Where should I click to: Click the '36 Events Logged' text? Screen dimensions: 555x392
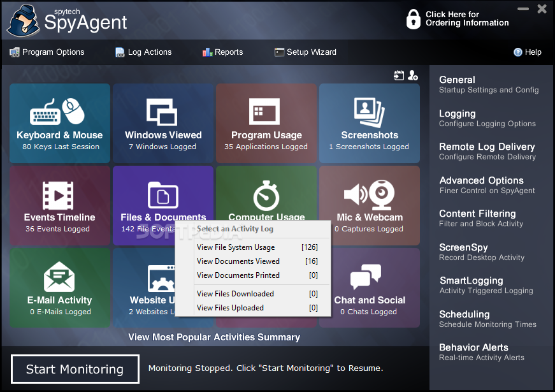[57, 229]
